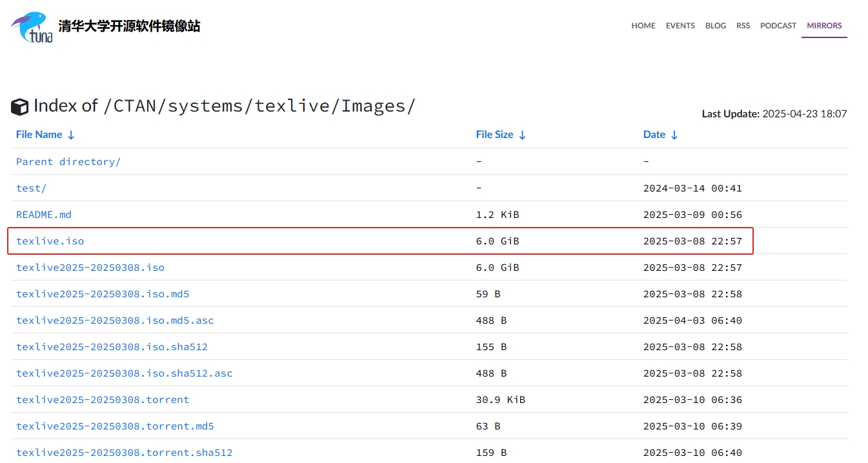868x463 pixels.
Task: Click the TUNA fish logo
Action: point(31,27)
